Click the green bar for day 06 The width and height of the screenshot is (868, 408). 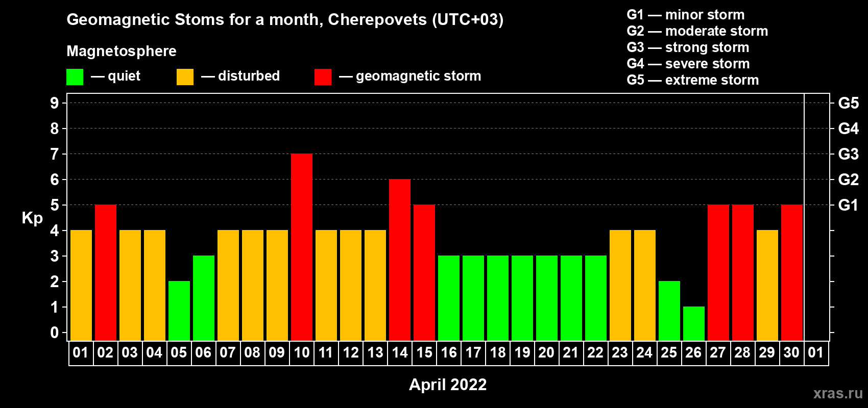[204, 298]
